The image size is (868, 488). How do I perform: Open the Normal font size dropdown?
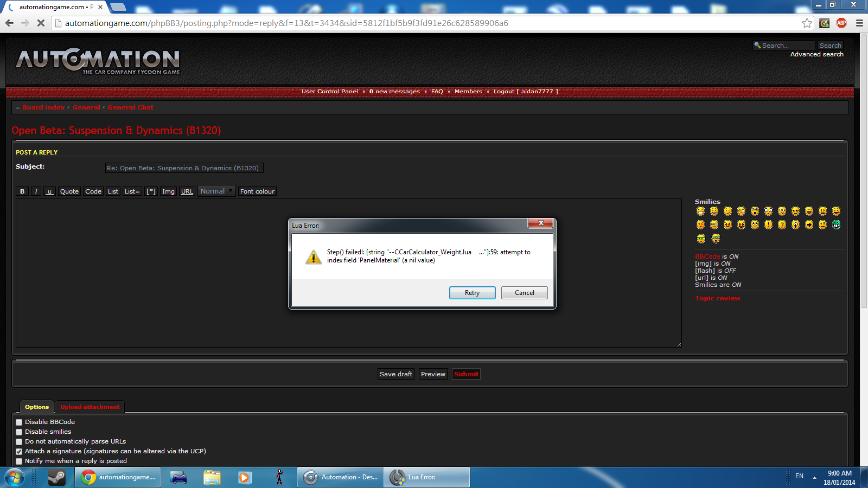216,191
